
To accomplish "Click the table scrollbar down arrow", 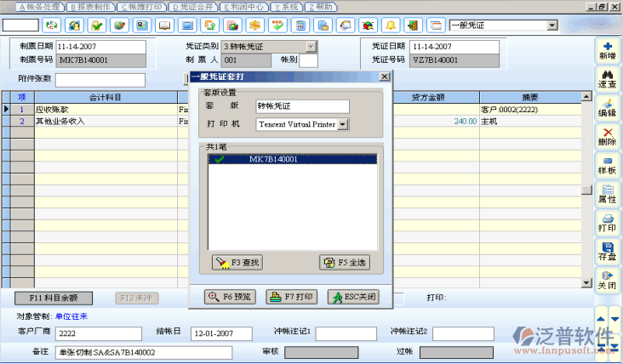I will 587,282.
